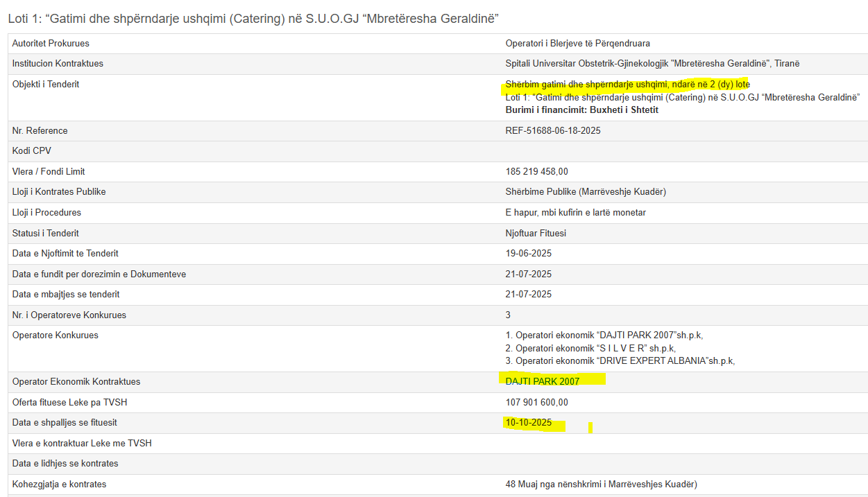Click the 'DRIVE EXPERT ALBANIA' operator entry
This screenshot has width=868, height=497.
coord(620,360)
